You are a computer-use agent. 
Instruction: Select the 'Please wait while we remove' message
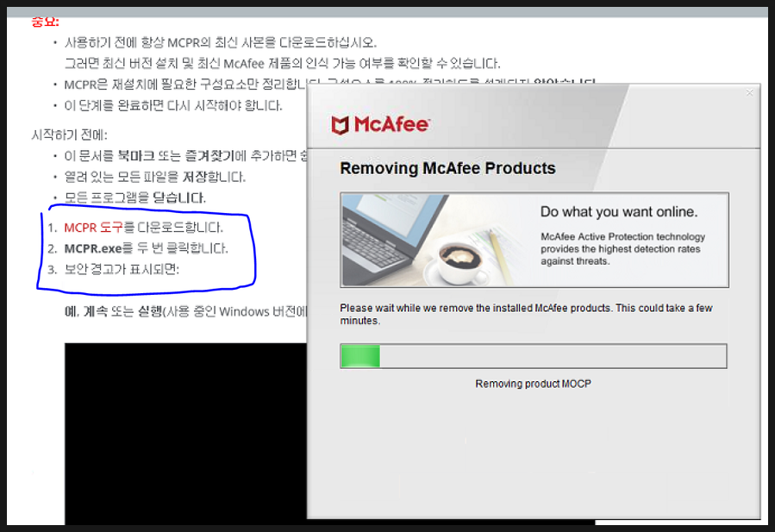tap(526, 314)
